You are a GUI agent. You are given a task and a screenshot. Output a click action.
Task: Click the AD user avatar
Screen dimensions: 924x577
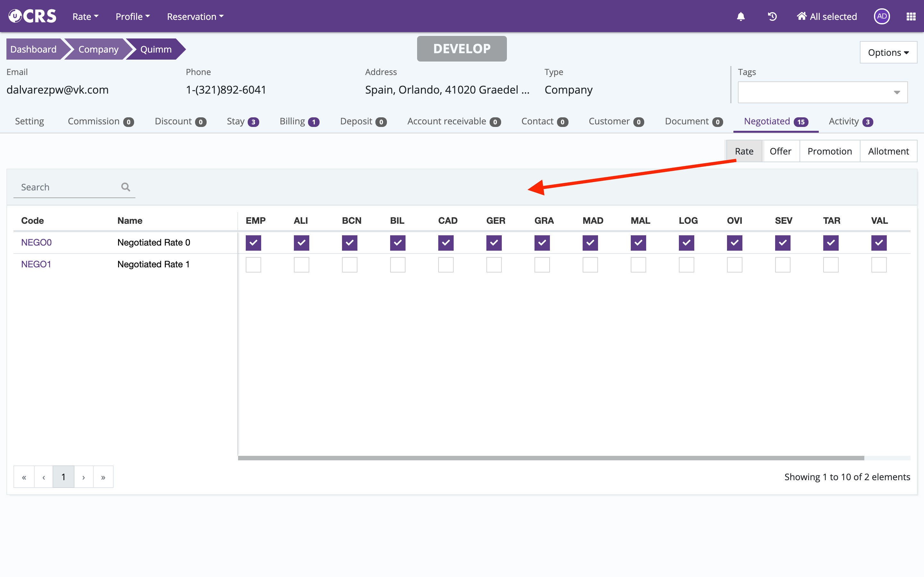[882, 16]
